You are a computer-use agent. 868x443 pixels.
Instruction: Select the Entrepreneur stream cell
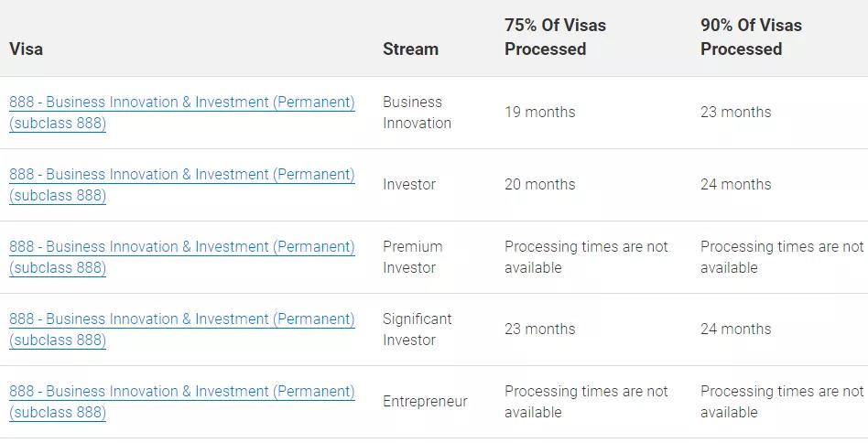pos(425,402)
